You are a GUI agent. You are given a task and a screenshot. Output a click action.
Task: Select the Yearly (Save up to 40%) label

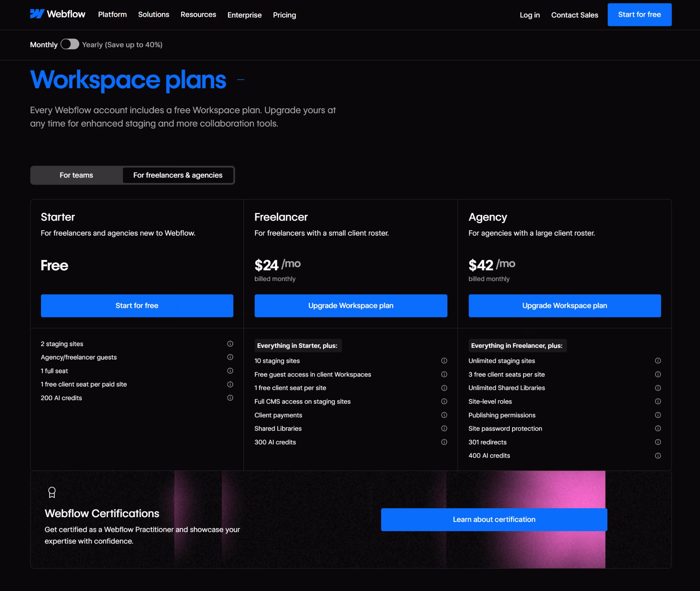coord(122,44)
